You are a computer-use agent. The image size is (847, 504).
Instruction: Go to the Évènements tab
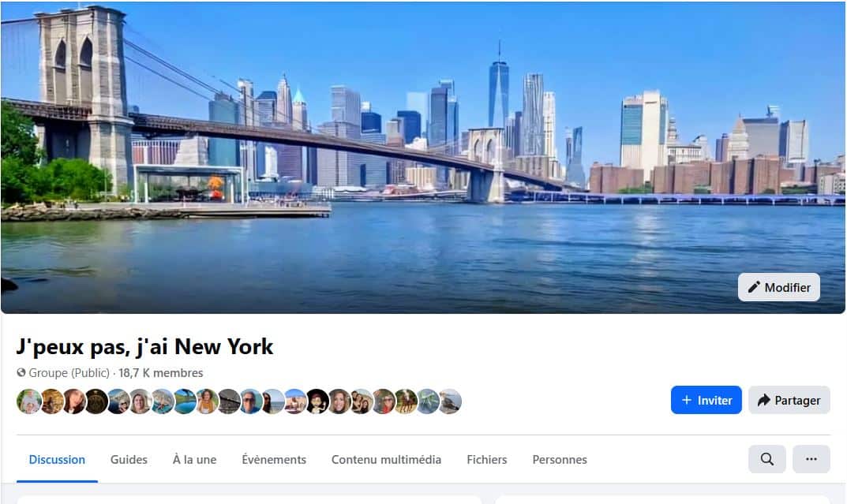pyautogui.click(x=274, y=460)
